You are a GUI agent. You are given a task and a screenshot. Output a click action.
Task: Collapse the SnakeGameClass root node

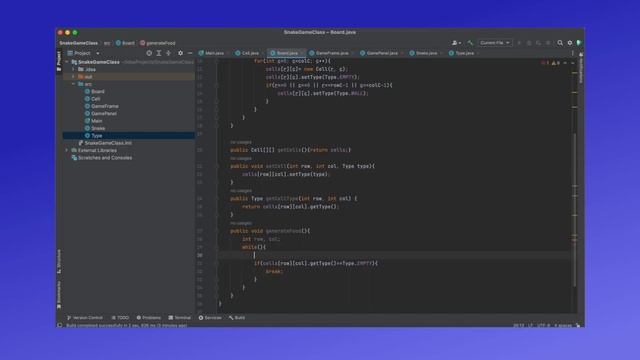tap(67, 62)
